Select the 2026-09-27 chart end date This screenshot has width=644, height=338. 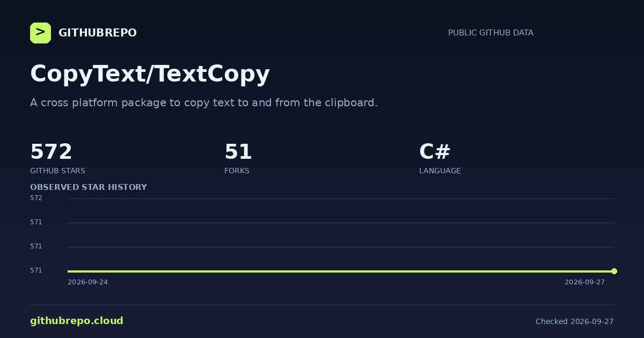coord(584,282)
